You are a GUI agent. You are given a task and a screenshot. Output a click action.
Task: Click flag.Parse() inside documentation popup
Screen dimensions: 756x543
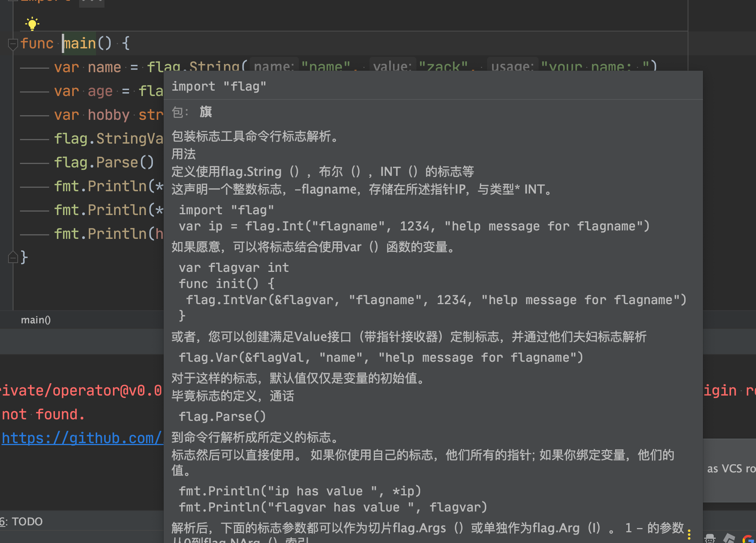click(x=222, y=417)
